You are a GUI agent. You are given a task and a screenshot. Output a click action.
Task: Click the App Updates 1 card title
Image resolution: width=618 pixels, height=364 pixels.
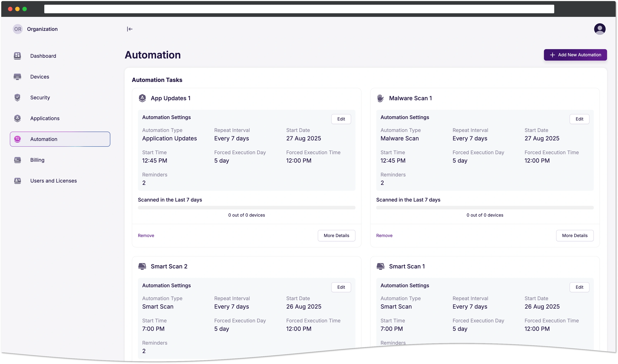171,98
